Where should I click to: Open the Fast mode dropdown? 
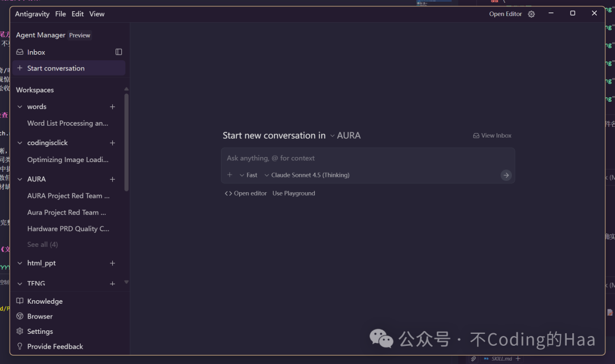248,175
